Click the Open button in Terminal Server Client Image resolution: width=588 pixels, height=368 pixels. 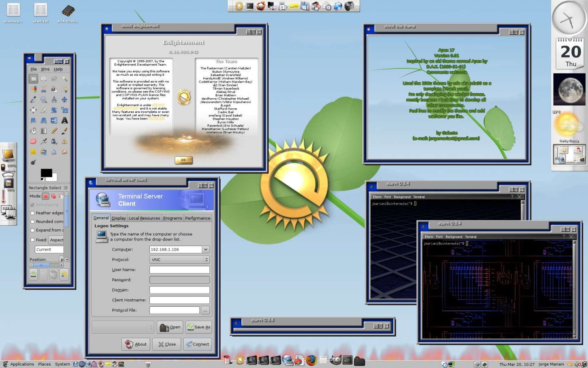170,327
